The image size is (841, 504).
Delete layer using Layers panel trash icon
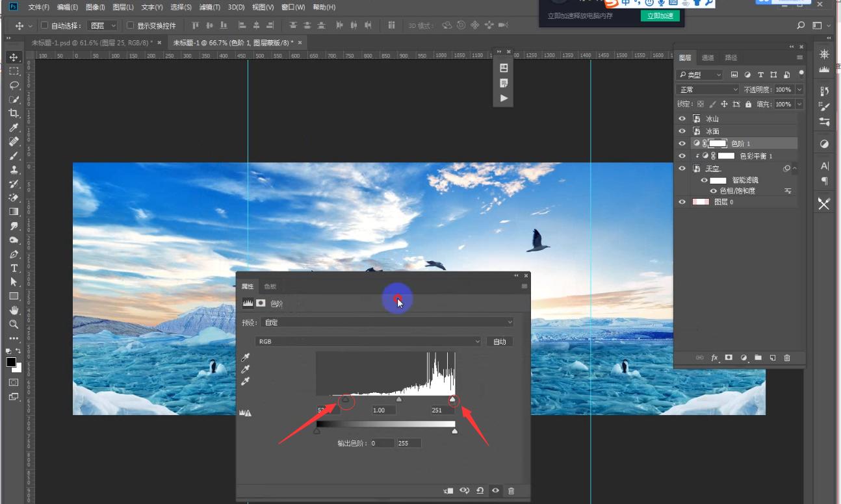[x=787, y=358]
